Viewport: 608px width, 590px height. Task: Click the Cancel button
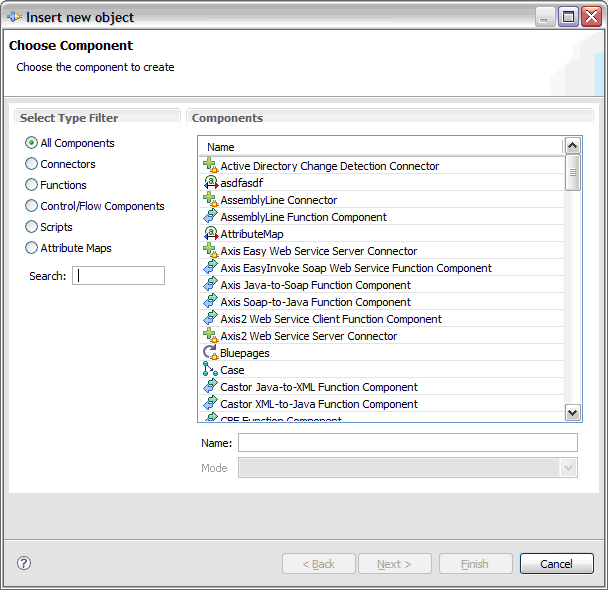[x=556, y=564]
